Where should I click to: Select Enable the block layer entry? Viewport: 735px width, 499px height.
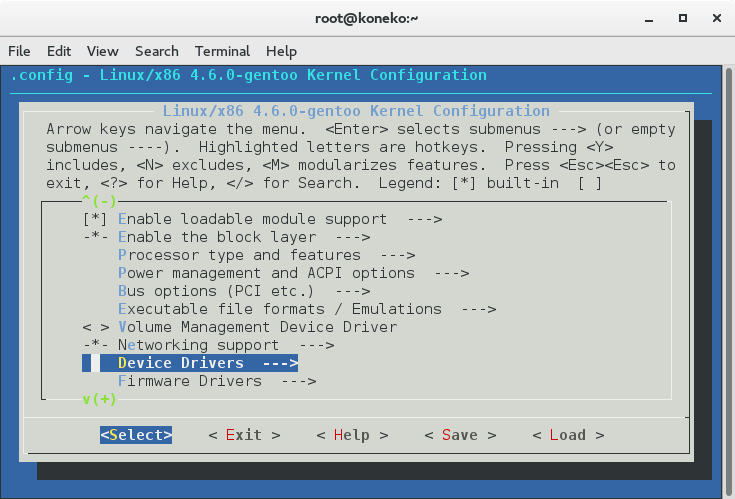click(x=217, y=237)
